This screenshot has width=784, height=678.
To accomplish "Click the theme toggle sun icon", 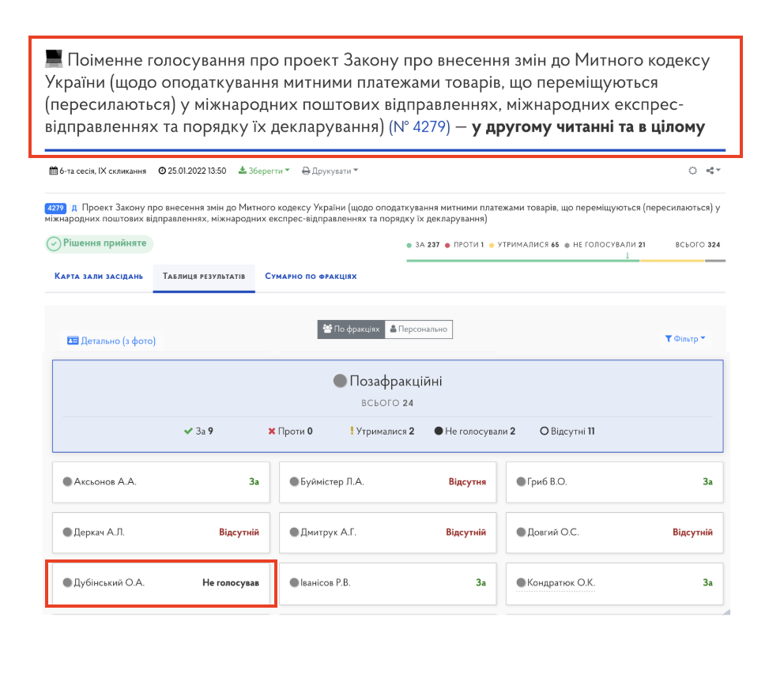I will pos(692,171).
